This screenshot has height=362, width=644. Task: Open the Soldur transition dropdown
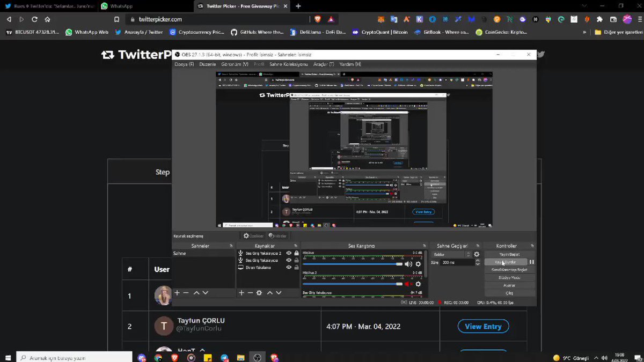point(451,254)
